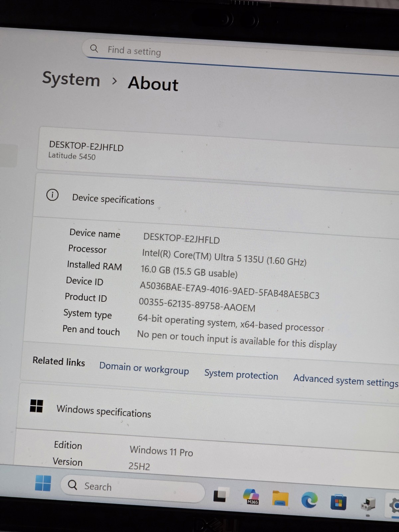Open Domain or workgroup link
Image resolution: width=399 pixels, height=532 pixels.
(144, 368)
